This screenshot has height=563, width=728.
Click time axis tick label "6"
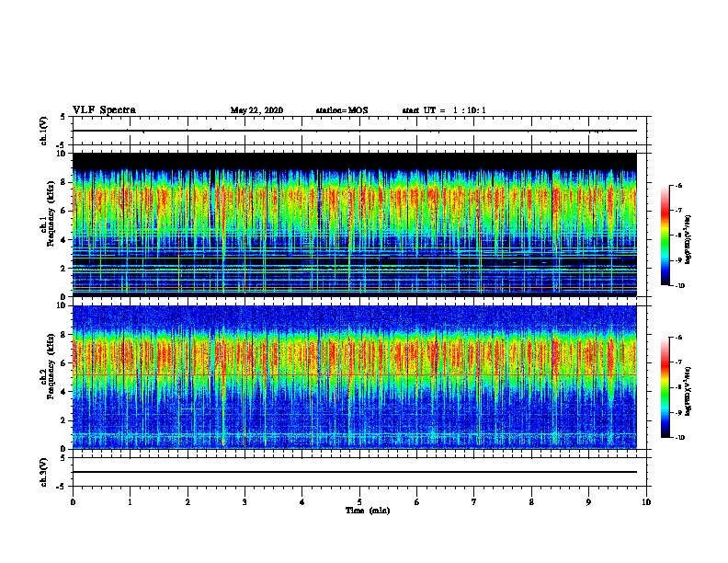coord(417,502)
